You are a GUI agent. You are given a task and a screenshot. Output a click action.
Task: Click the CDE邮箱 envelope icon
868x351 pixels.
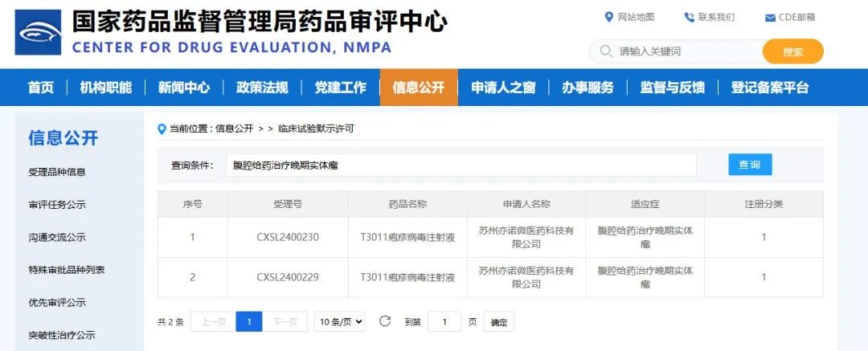(x=769, y=18)
